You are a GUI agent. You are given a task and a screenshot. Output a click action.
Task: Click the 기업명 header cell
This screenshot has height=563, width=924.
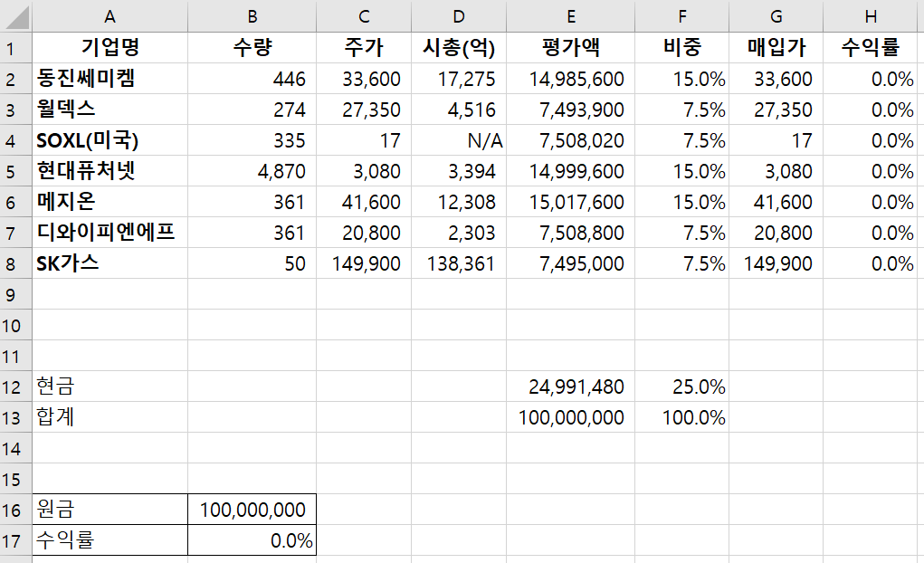click(x=110, y=48)
